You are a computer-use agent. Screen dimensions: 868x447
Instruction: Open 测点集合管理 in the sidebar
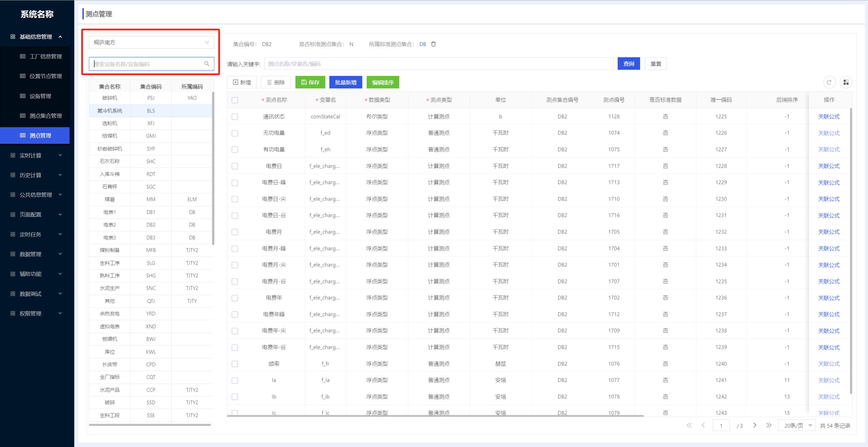(35, 116)
